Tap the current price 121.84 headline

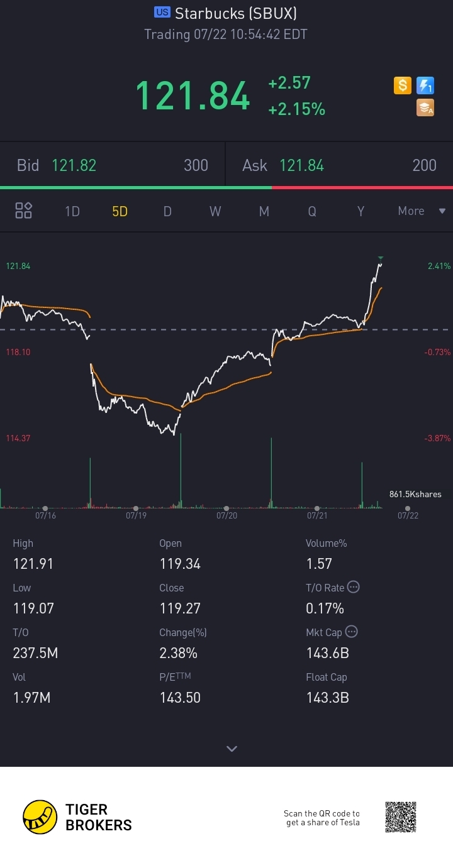coord(193,96)
